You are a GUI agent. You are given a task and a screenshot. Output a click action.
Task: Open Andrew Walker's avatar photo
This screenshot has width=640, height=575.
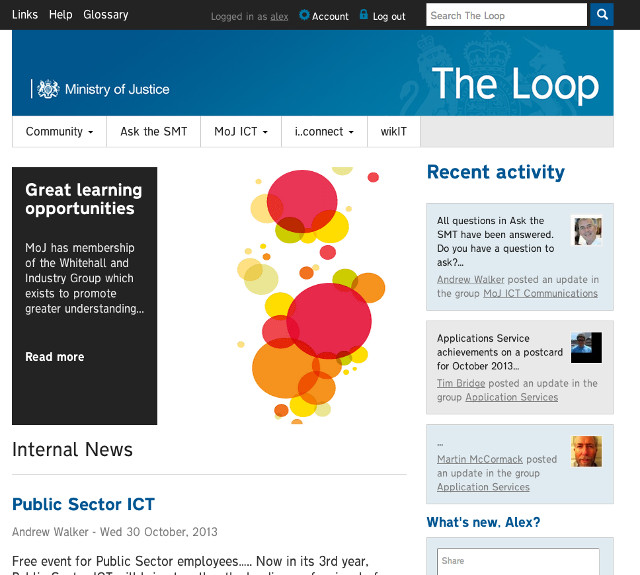[588, 231]
